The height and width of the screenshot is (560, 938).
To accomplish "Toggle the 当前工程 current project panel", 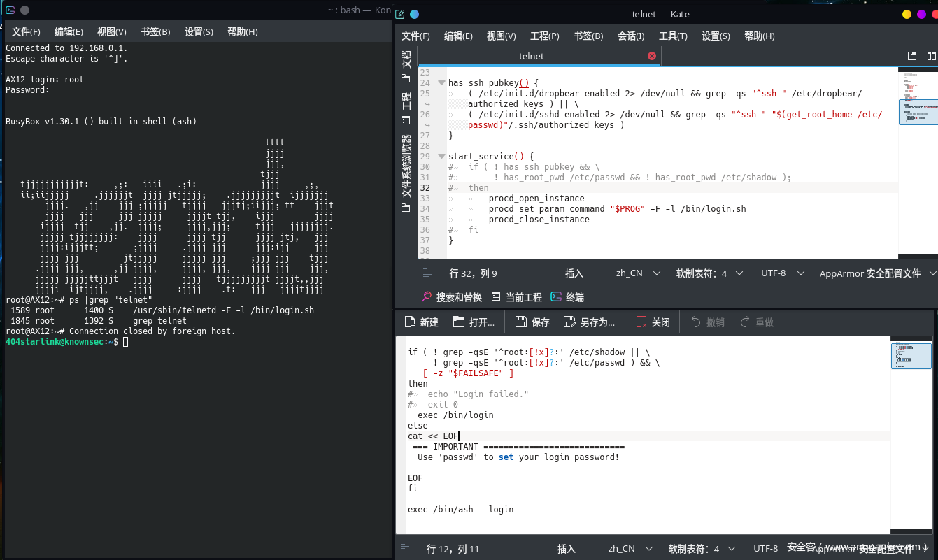I will tap(517, 297).
